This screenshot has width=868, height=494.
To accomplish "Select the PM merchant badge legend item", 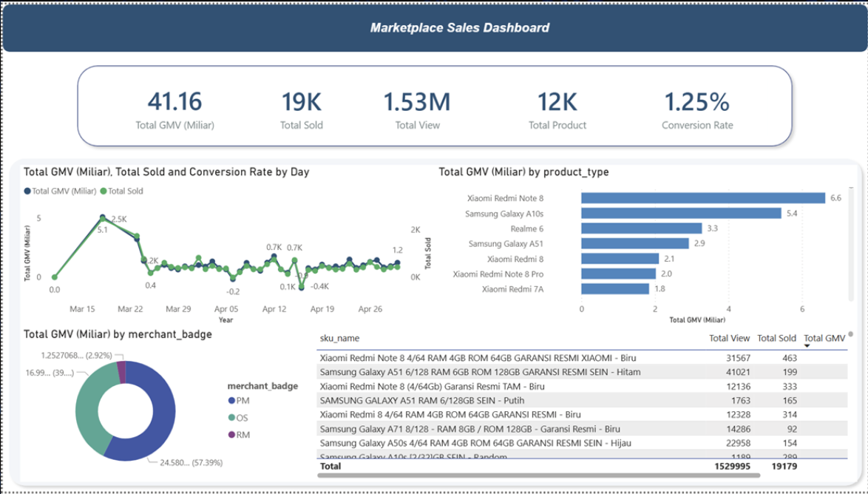I will [x=239, y=400].
